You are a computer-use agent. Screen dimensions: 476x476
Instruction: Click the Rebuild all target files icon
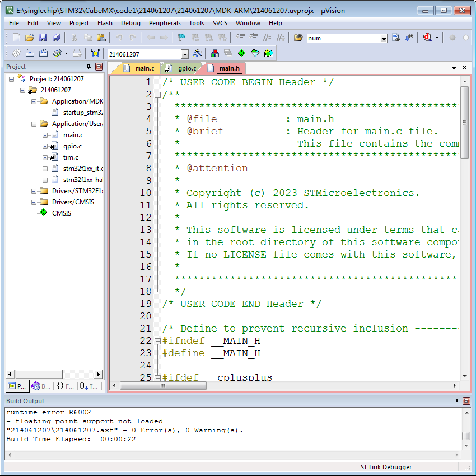(44, 53)
